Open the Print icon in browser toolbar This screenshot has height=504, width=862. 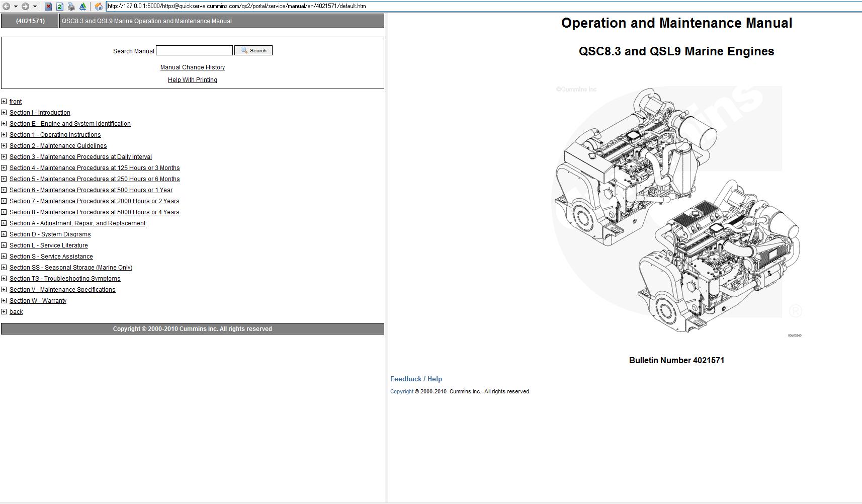[71, 6]
